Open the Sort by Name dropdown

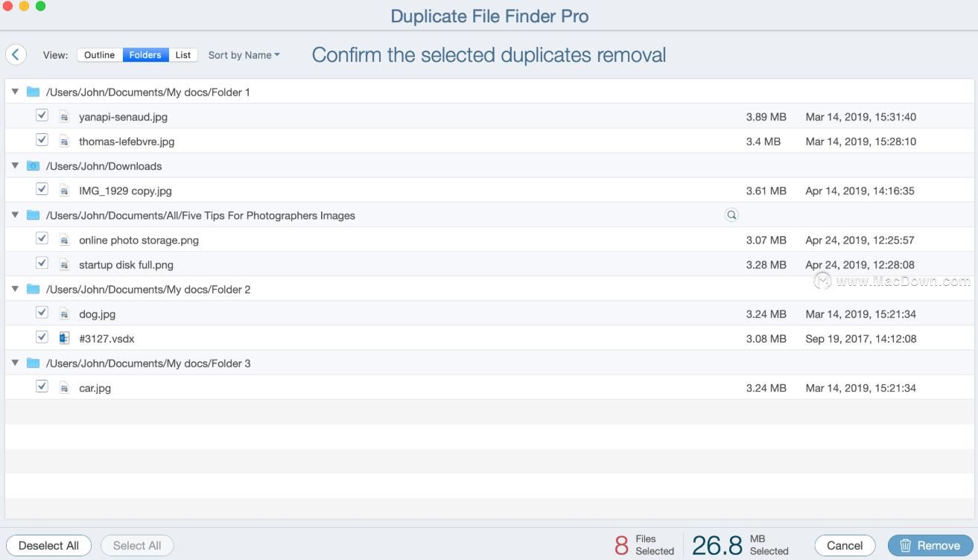(244, 55)
